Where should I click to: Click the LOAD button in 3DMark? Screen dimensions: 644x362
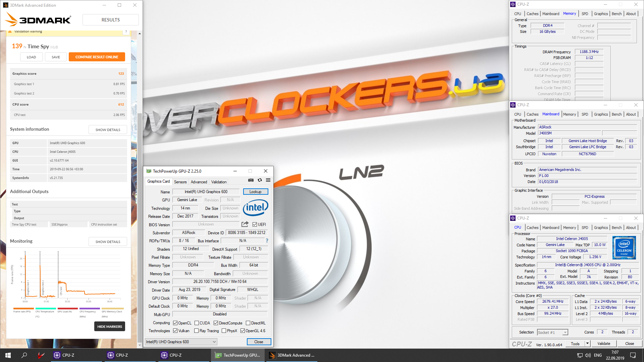click(x=32, y=57)
